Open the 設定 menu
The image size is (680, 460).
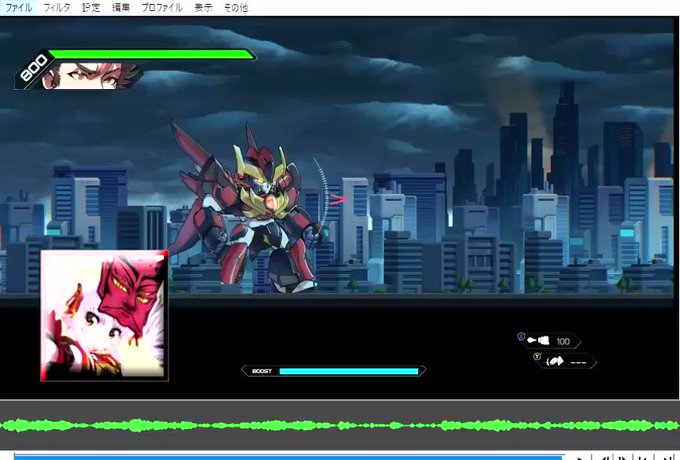point(91,7)
